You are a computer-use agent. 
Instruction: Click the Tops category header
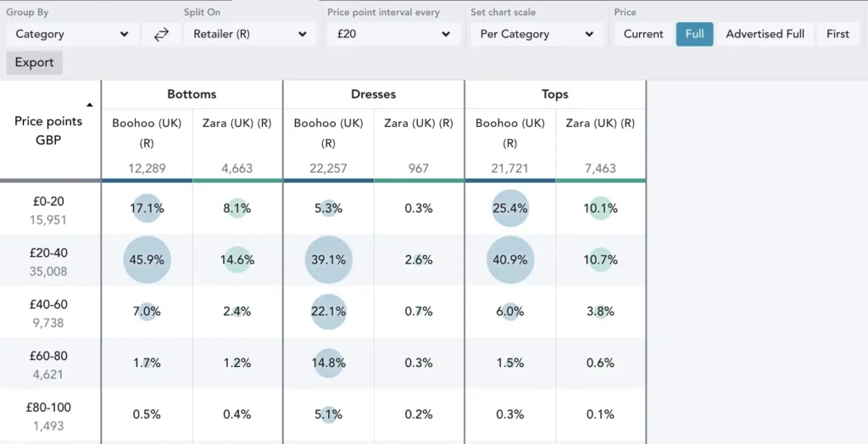[x=554, y=94]
